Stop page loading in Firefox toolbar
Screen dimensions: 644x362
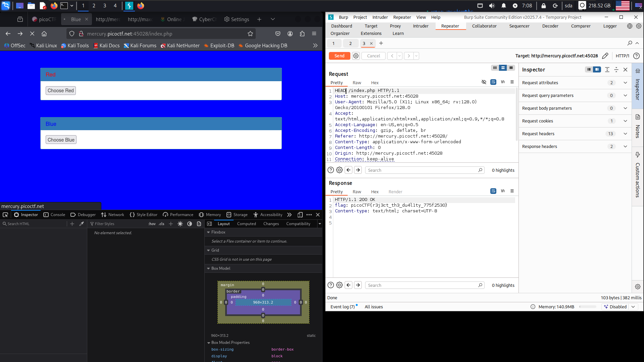pyautogui.click(x=32, y=34)
